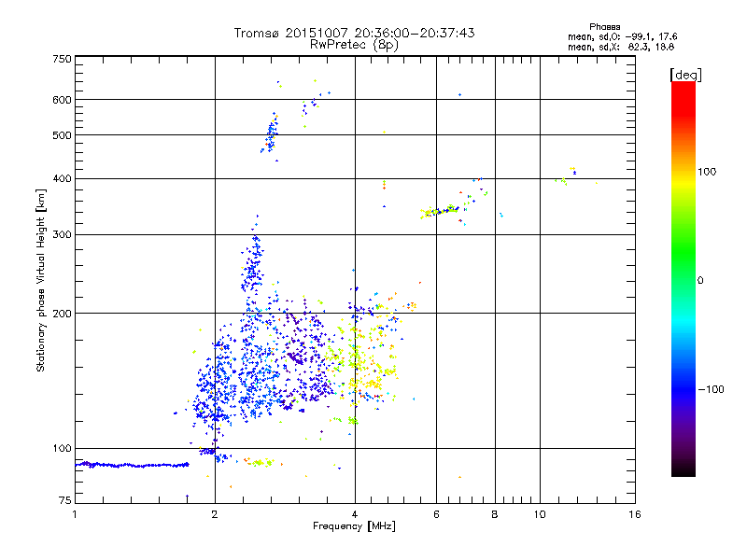Click the 'RwPretec (8p)' subtitle
The image size is (747, 560).
[x=354, y=45]
